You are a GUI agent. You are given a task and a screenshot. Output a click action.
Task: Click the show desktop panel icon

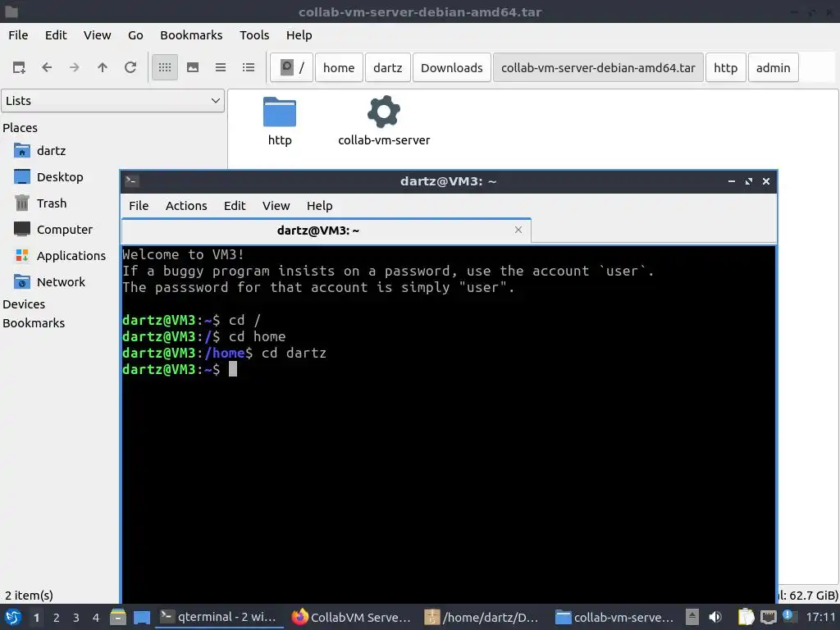pyautogui.click(x=142, y=618)
